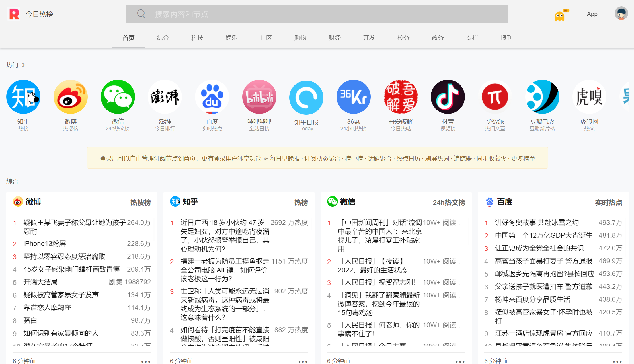Select 24h热文榜 tab on 微信 card

pos(449,203)
